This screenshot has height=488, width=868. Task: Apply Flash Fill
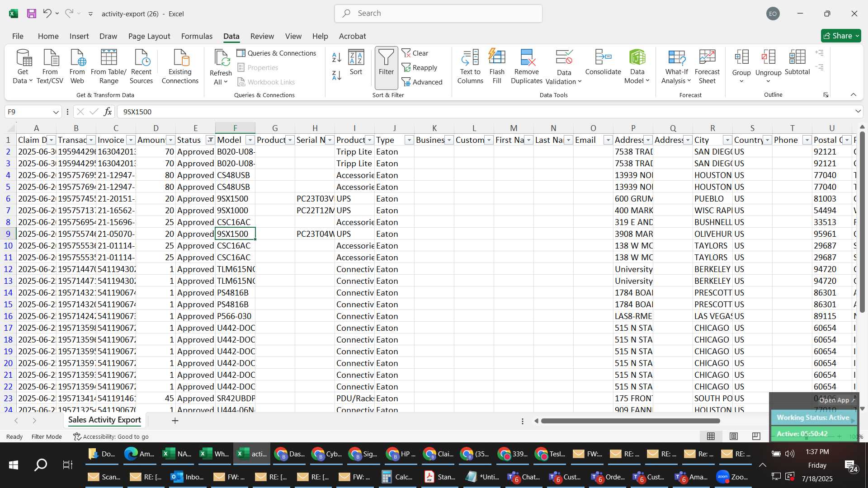click(497, 67)
